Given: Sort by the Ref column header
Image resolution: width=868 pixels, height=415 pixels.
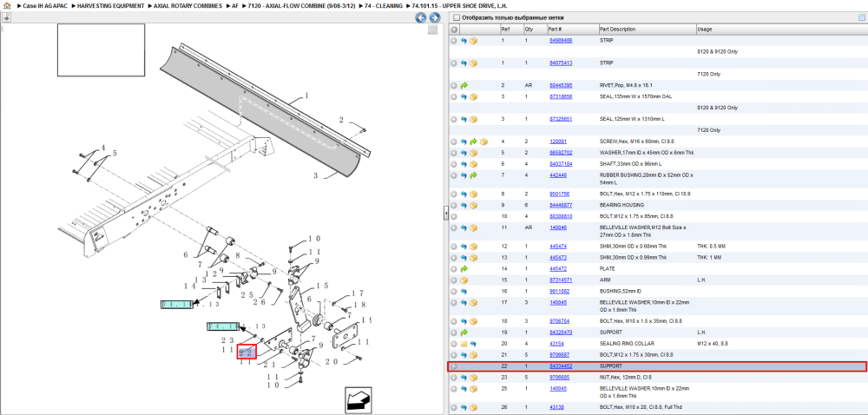Looking at the screenshot, I should pos(511,30).
